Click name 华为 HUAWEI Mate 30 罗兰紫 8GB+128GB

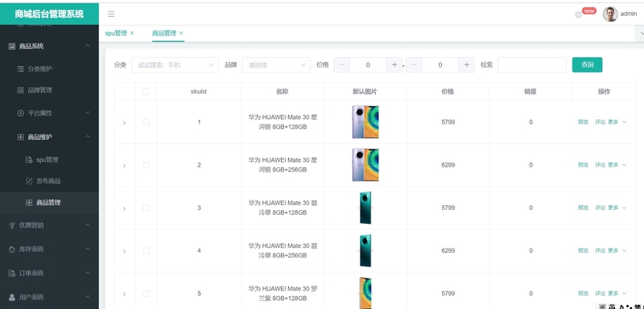tap(283, 294)
